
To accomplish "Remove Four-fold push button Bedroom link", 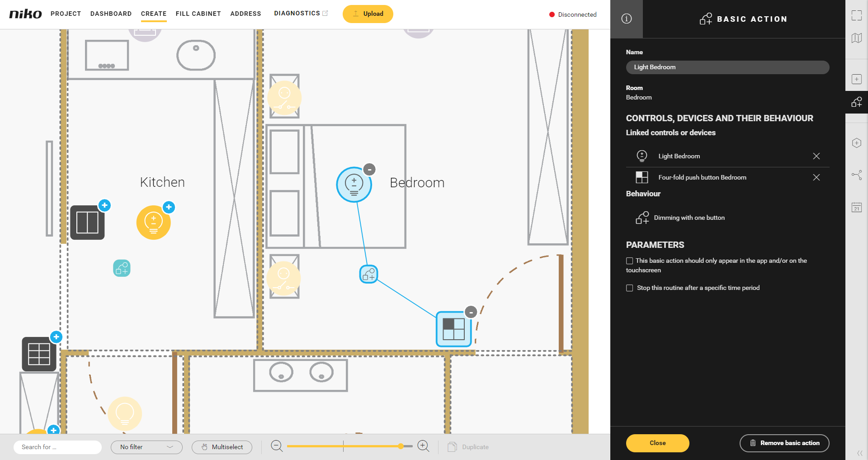I will point(816,177).
